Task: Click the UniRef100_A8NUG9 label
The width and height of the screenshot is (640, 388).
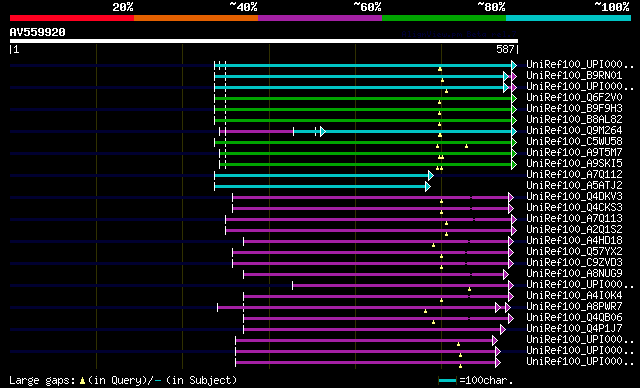Action: point(574,273)
